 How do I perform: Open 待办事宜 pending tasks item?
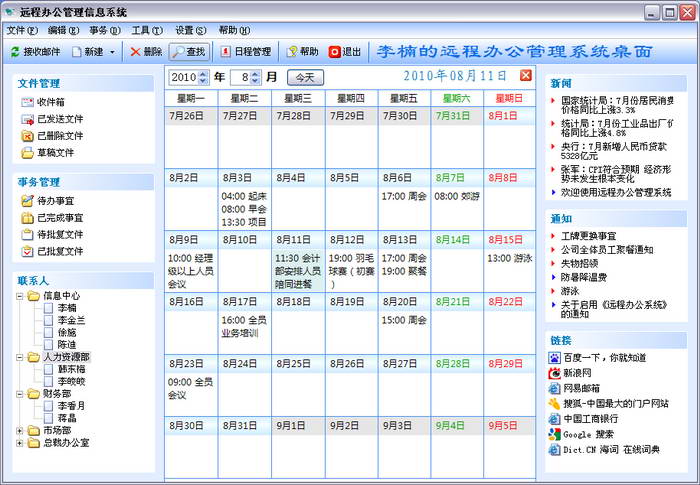click(x=28, y=201)
